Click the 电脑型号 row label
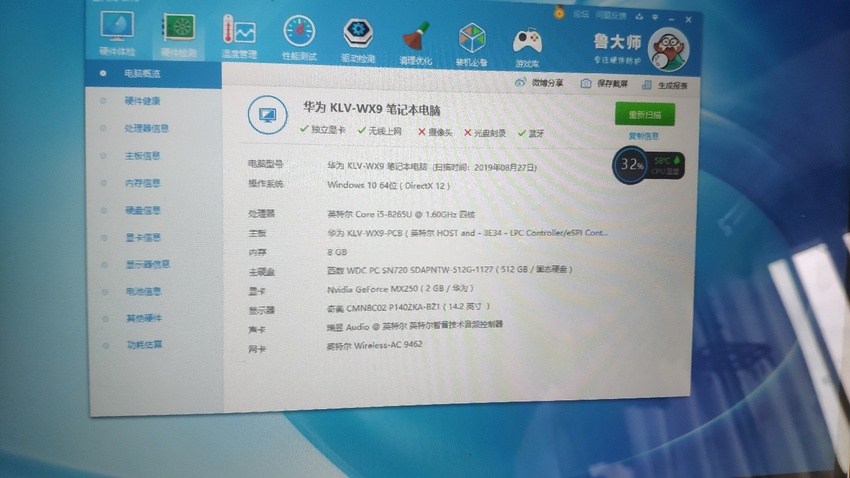Viewport: 850px width, 478px height. click(266, 164)
